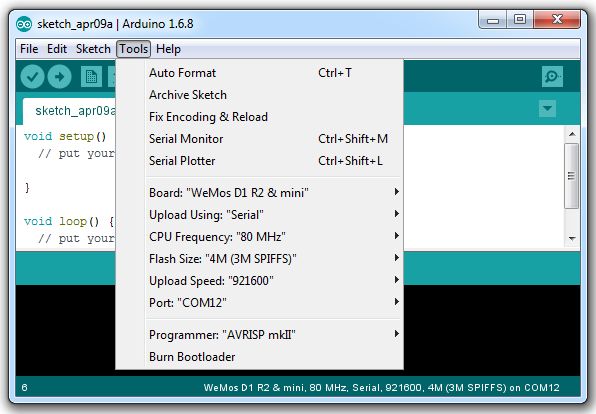Viewport: 596px width, 414px height.
Task: Switch to the sketch_apr09a tab
Action: tap(69, 111)
